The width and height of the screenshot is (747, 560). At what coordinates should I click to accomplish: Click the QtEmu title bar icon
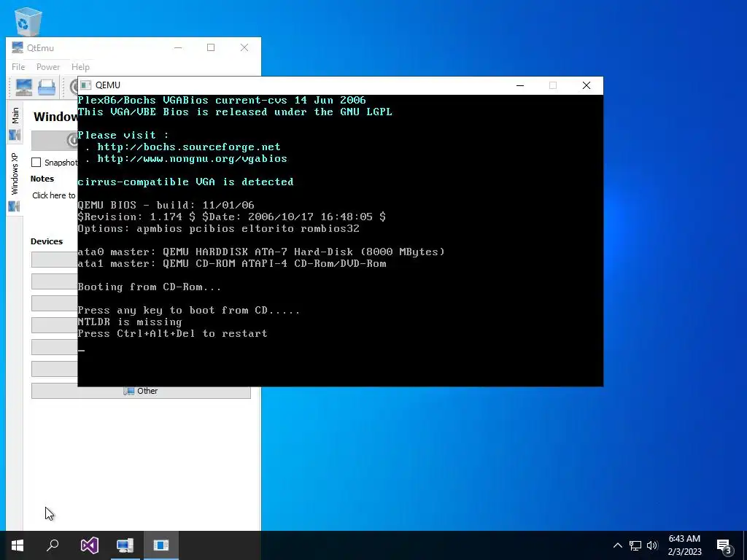tap(18, 47)
